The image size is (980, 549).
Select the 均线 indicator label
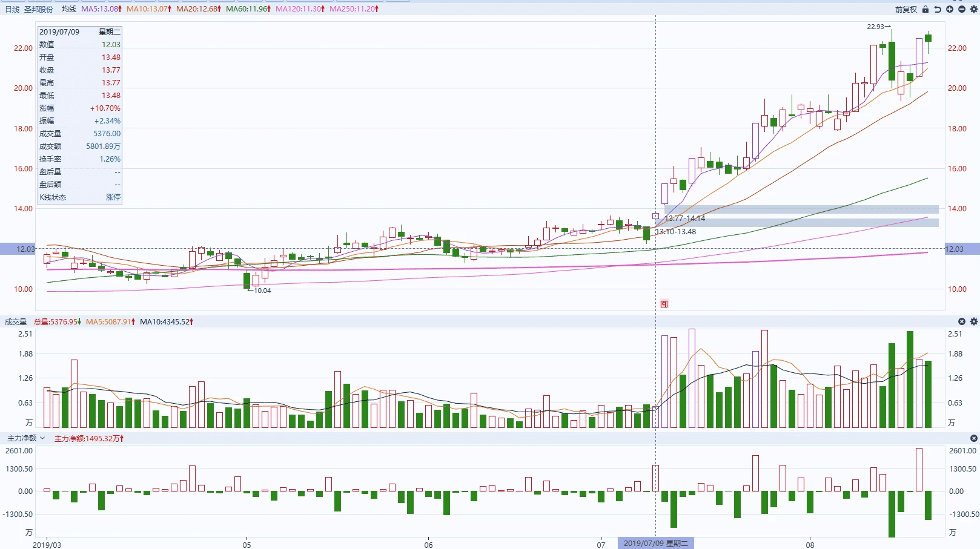click(69, 9)
